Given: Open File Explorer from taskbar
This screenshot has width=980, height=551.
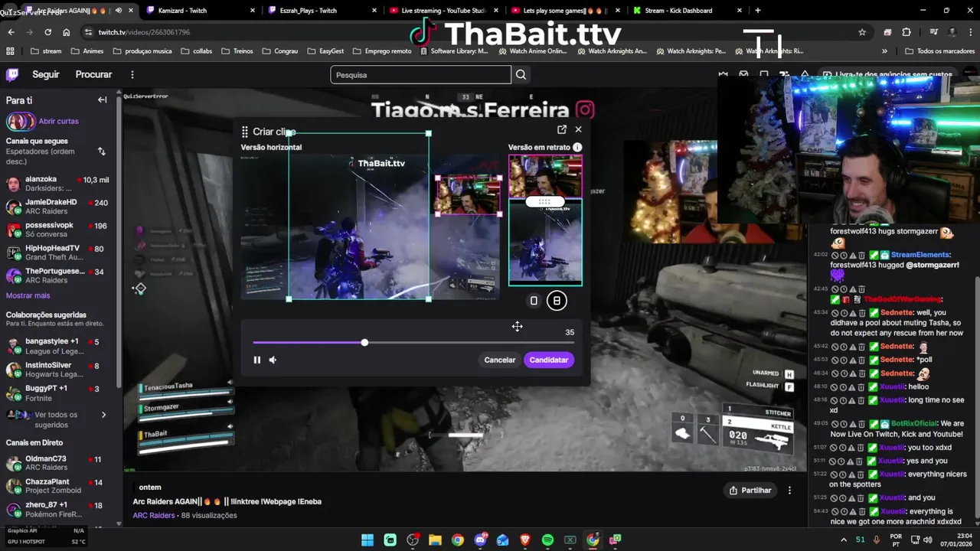Looking at the screenshot, I should (x=435, y=540).
